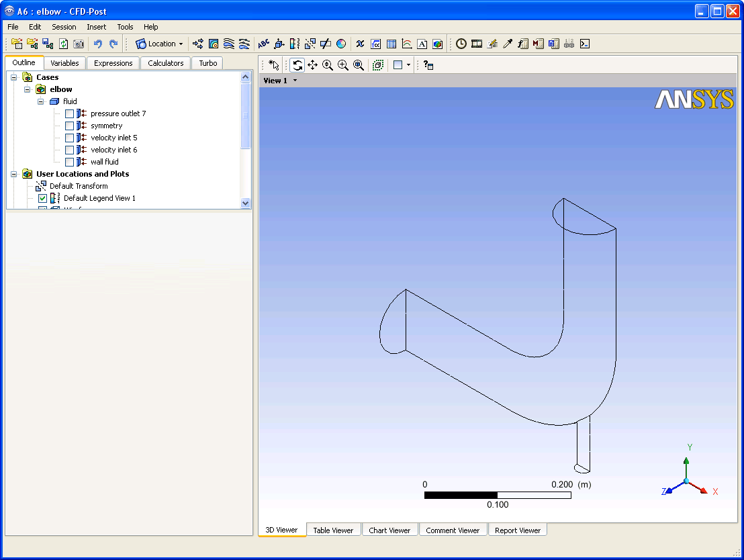Image resolution: width=744 pixels, height=560 pixels.
Task: Tick the velocity inlet 5 checkbox
Action: [69, 138]
